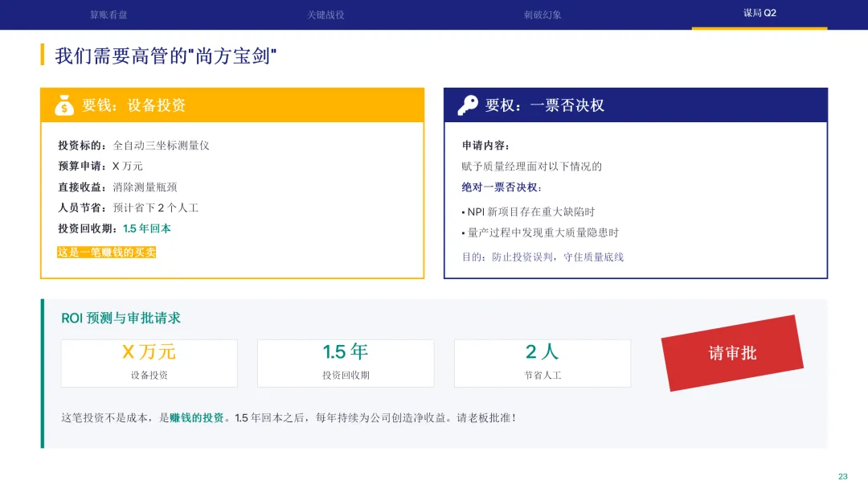Click the slide title 我们需要高管的"尚方宝剑"

pos(166,56)
